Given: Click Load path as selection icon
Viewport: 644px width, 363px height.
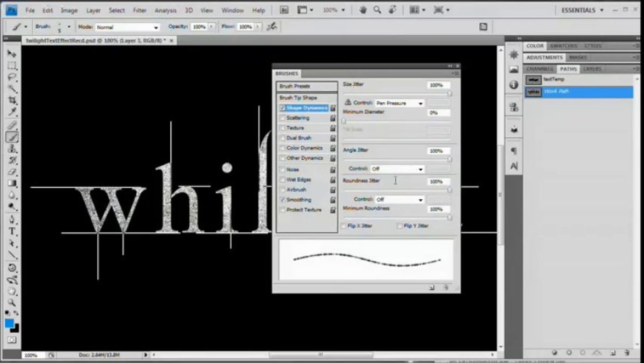Looking at the screenshot, I should [x=583, y=353].
